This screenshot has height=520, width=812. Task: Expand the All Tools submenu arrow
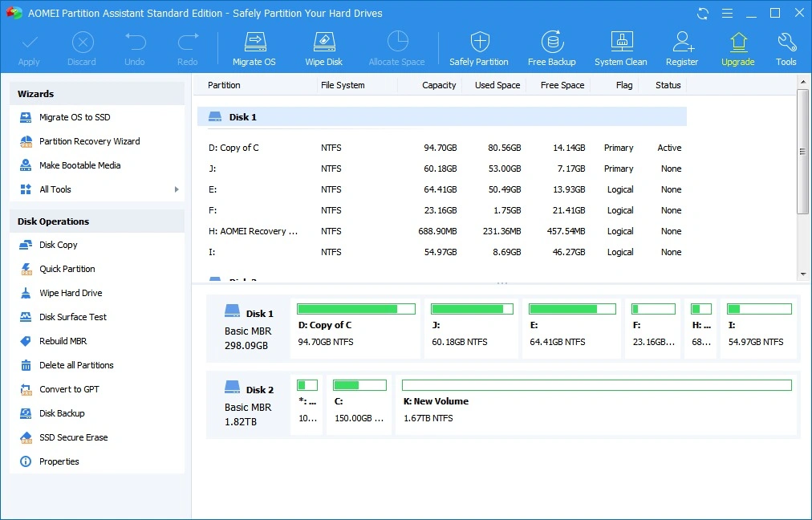tap(177, 189)
